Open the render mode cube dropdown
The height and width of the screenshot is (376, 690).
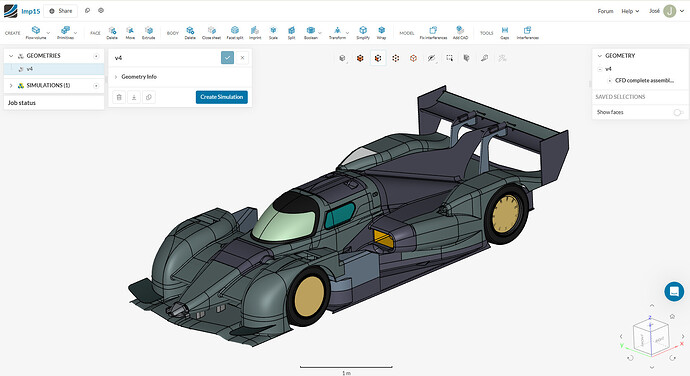click(x=342, y=58)
